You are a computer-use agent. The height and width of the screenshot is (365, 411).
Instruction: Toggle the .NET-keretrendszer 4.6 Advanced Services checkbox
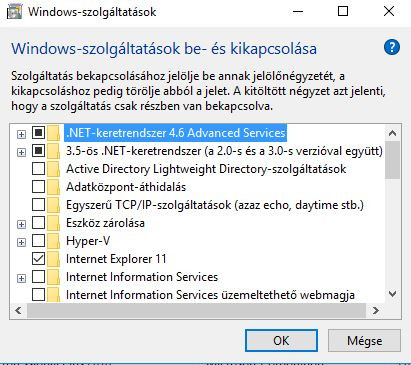(38, 133)
